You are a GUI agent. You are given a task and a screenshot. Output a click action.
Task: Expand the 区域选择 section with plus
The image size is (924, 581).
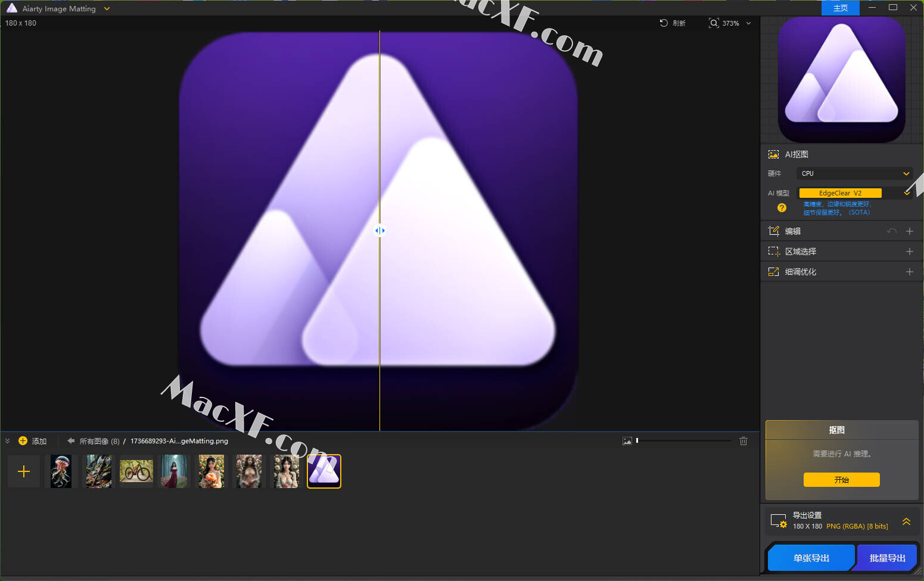910,251
